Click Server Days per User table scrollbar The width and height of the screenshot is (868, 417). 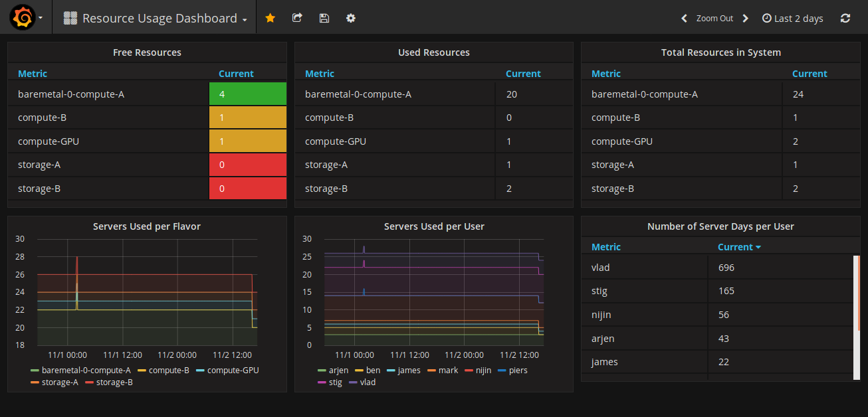coord(856,317)
